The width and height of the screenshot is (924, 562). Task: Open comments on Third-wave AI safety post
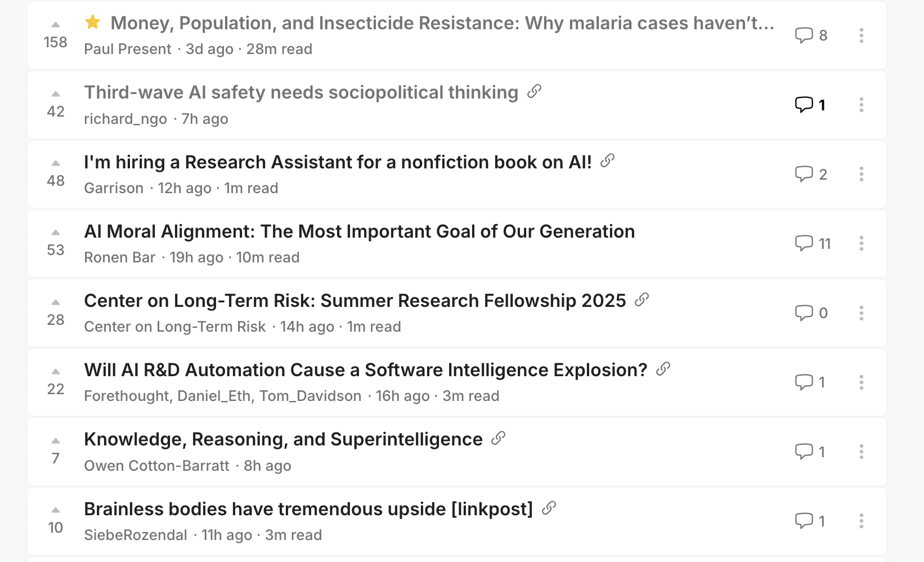[811, 105]
